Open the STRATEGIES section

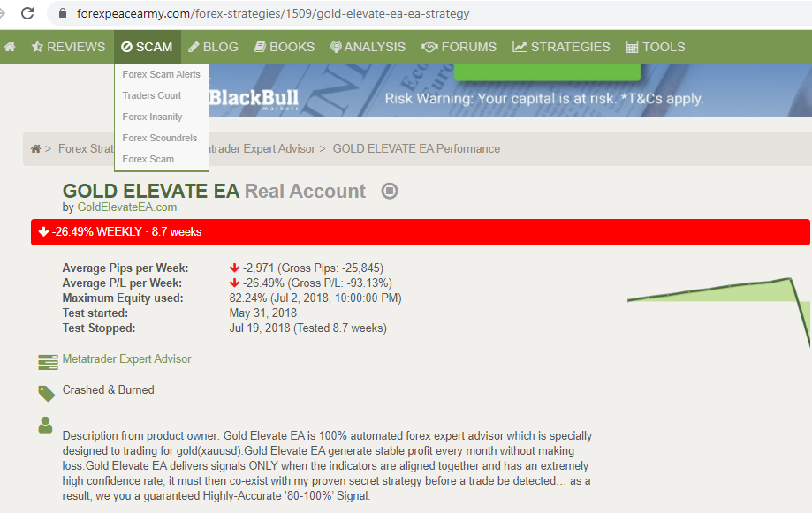[561, 47]
